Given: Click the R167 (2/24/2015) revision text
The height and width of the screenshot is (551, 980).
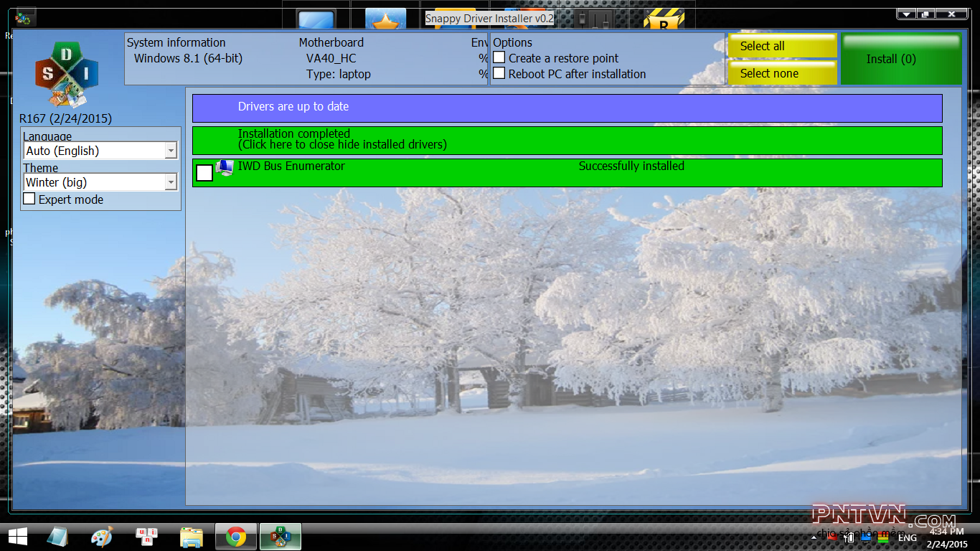Looking at the screenshot, I should [x=66, y=118].
